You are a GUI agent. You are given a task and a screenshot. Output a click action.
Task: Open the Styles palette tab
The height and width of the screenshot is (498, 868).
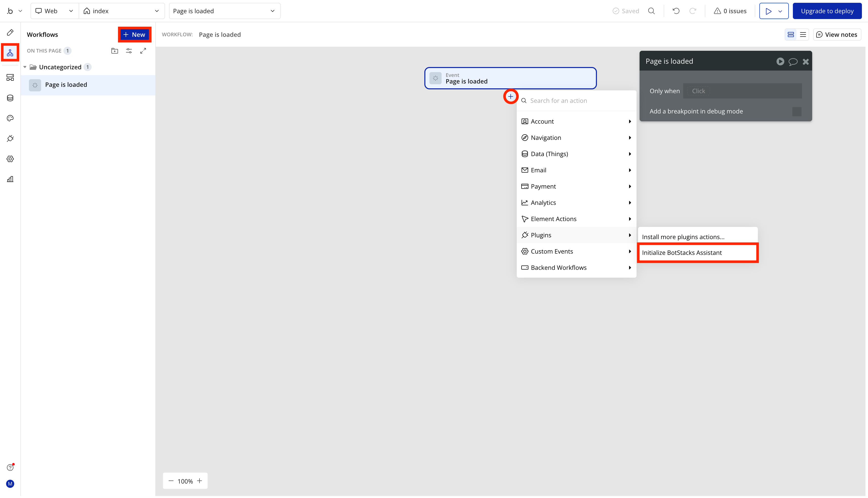coord(10,118)
